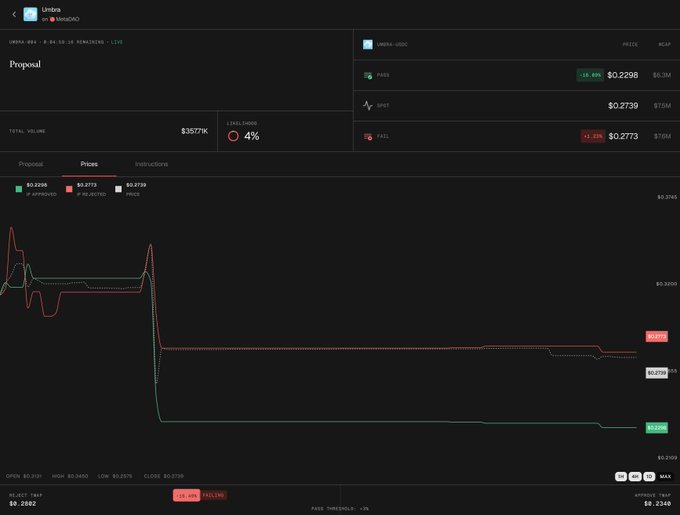680x515 pixels.
Task: Click the red Fail market icon
Action: pos(368,137)
